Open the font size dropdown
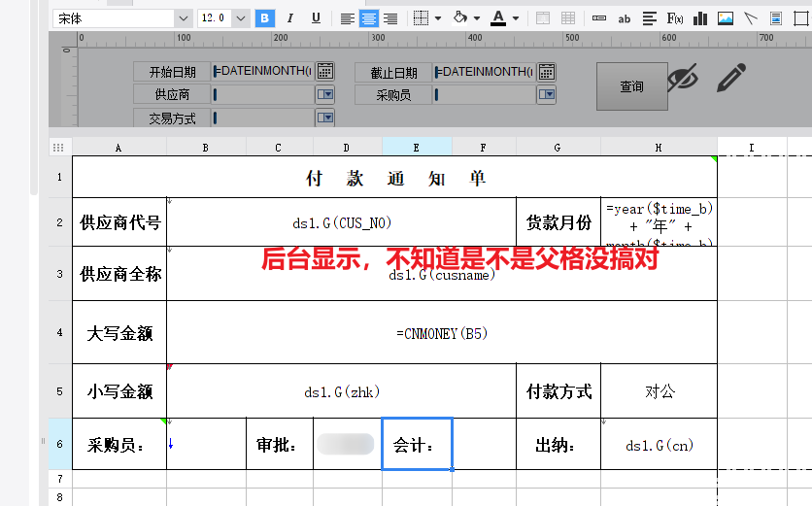Screen dimensions: 812x506 pos(240,18)
